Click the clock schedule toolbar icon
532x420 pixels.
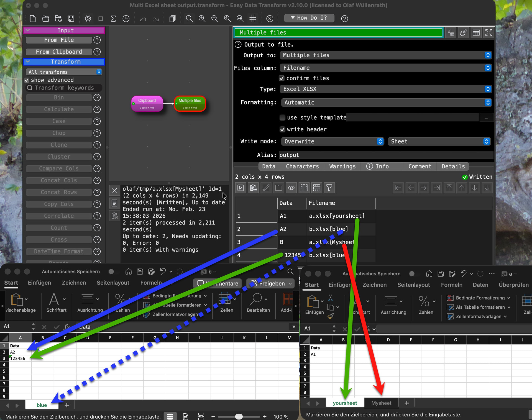[x=126, y=19]
